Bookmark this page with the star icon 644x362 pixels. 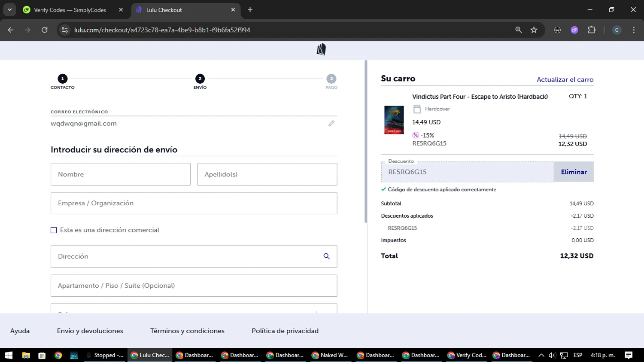(534, 30)
